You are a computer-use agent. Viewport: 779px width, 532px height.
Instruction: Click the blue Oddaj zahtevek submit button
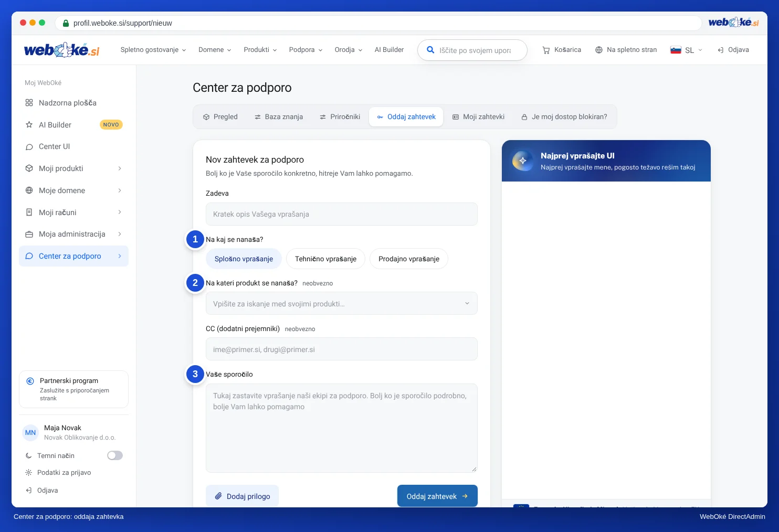pyautogui.click(x=437, y=496)
